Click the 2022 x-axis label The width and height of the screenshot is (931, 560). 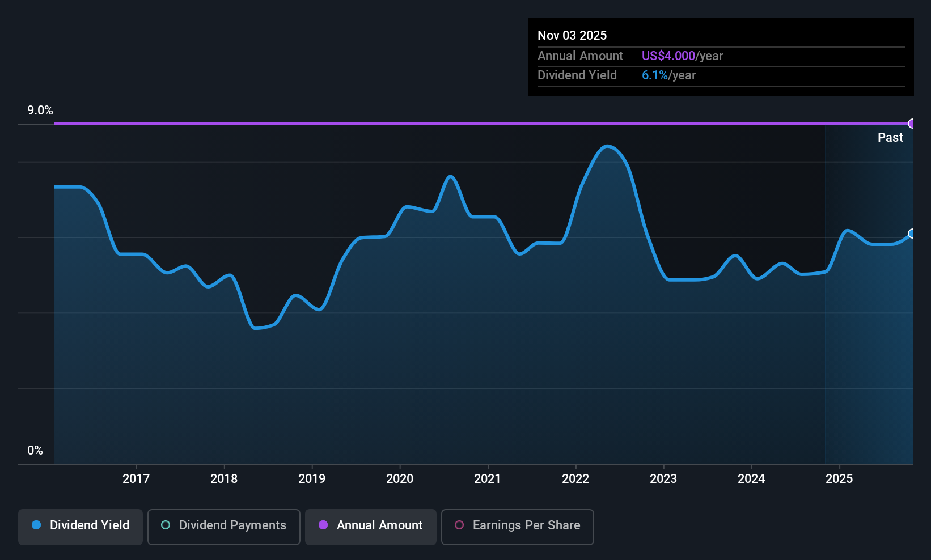(575, 479)
